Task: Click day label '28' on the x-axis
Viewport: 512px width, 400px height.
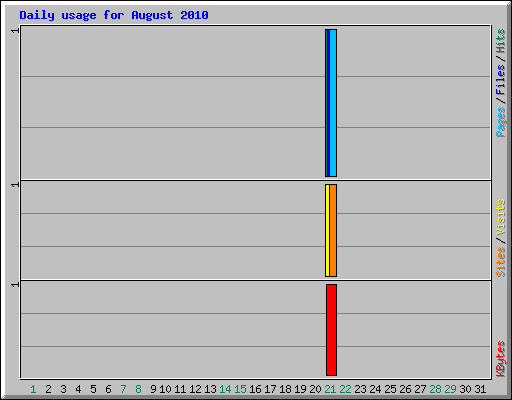Action: [435, 389]
